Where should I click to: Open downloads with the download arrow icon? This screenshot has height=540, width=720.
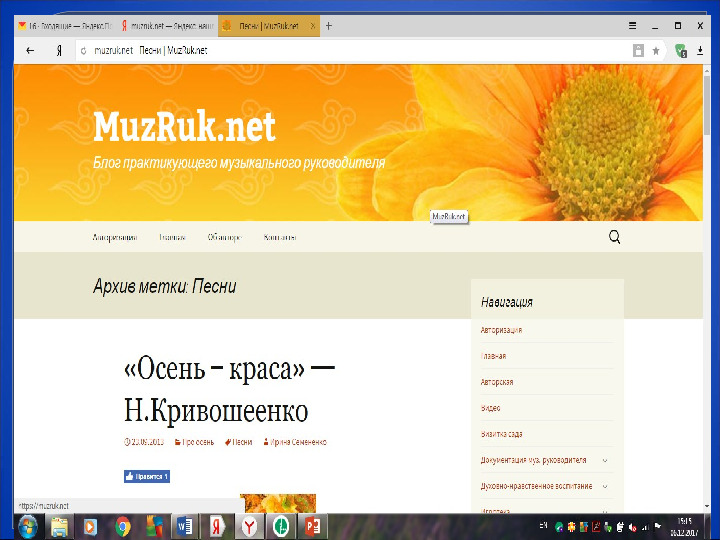700,51
